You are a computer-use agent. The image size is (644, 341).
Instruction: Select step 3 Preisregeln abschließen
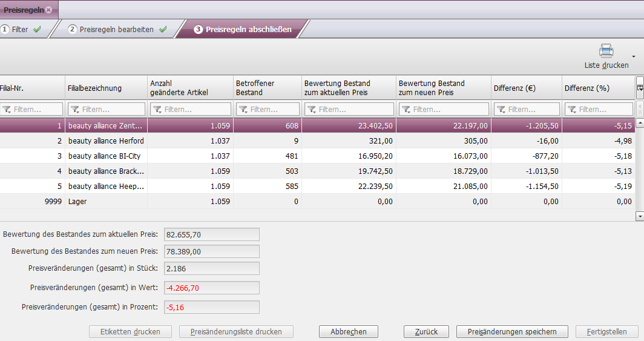coord(243,30)
